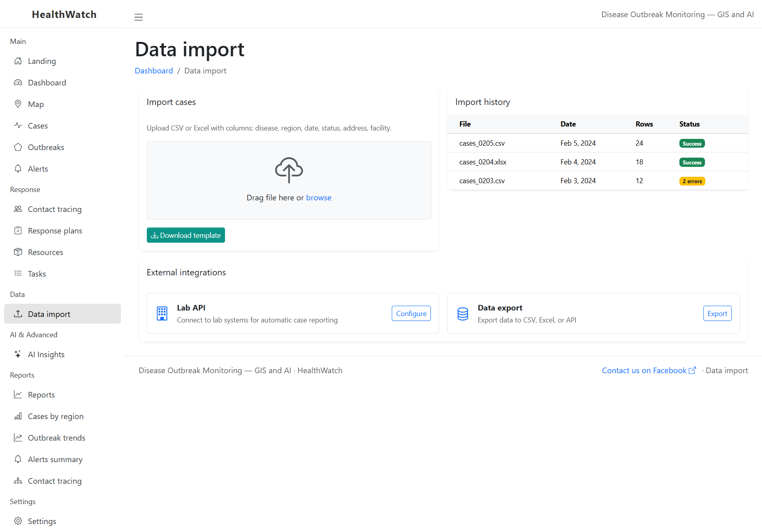Image resolution: width=762 pixels, height=532 pixels.
Task: Select Outbreak trends from the sidebar
Action: pyautogui.click(x=56, y=437)
